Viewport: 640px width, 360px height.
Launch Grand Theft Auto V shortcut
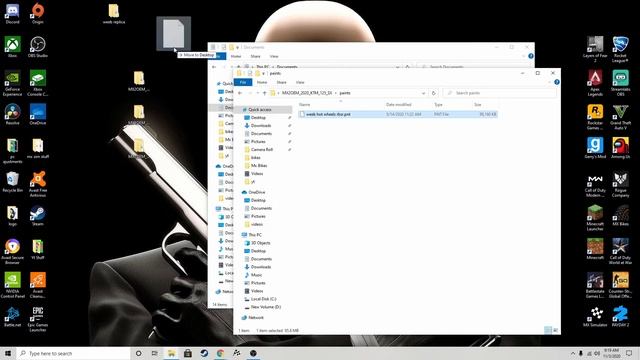coord(620,117)
